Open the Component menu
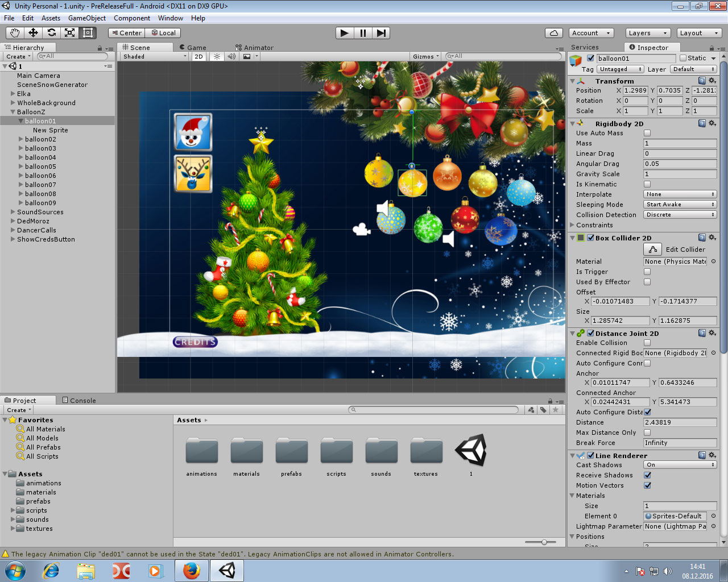 (131, 18)
